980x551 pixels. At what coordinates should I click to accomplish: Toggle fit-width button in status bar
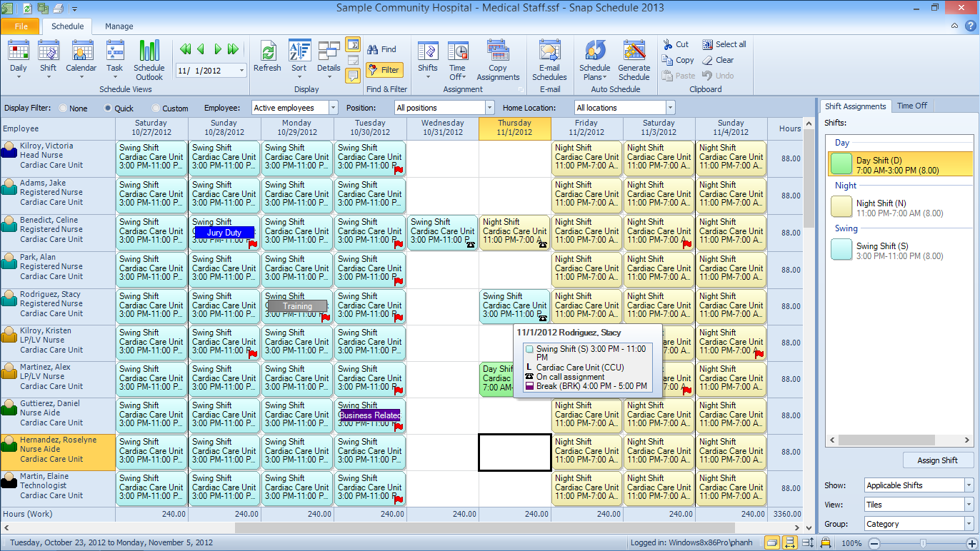790,543
